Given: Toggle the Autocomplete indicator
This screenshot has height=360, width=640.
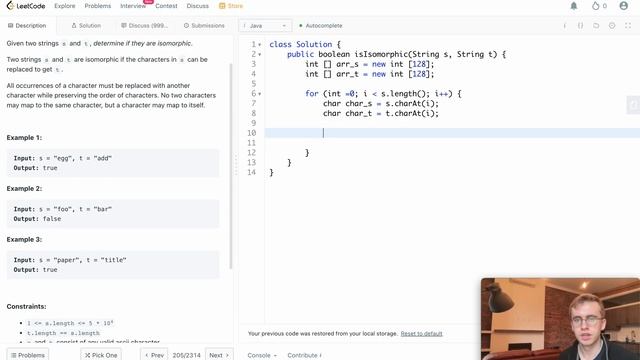Looking at the screenshot, I should 321,25.
